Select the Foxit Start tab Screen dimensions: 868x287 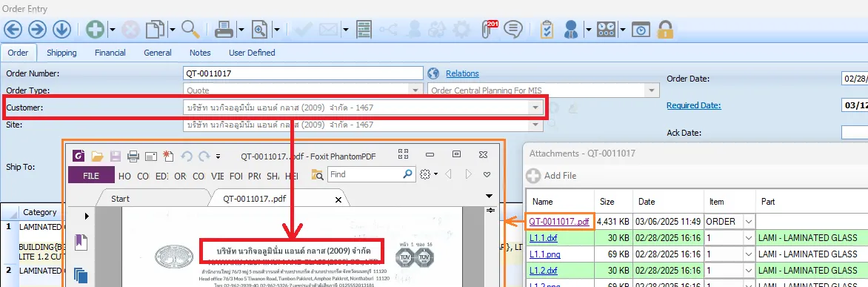pyautogui.click(x=120, y=198)
